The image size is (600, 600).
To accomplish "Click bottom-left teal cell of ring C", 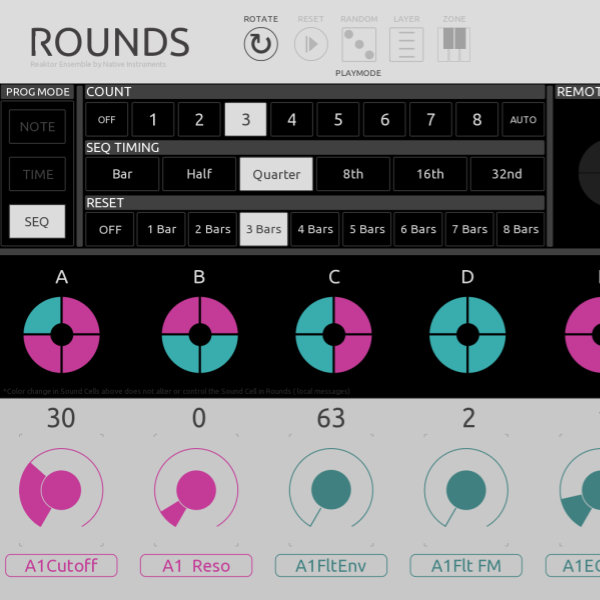I will (x=316, y=353).
